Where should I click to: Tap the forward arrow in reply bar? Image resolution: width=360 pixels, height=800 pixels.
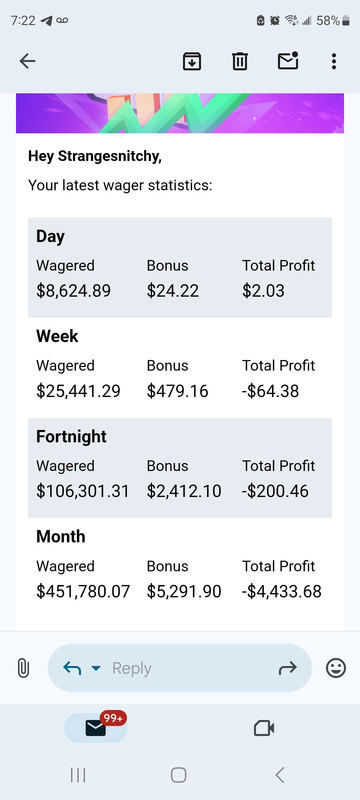click(288, 668)
